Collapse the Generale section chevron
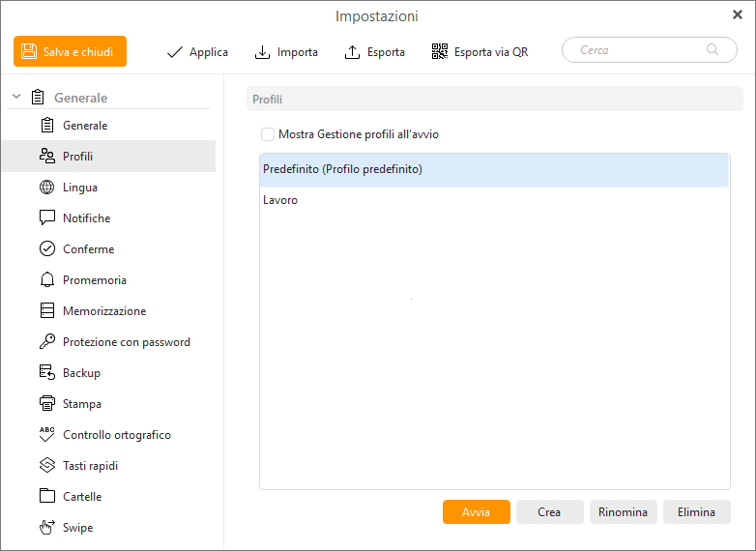 16,97
